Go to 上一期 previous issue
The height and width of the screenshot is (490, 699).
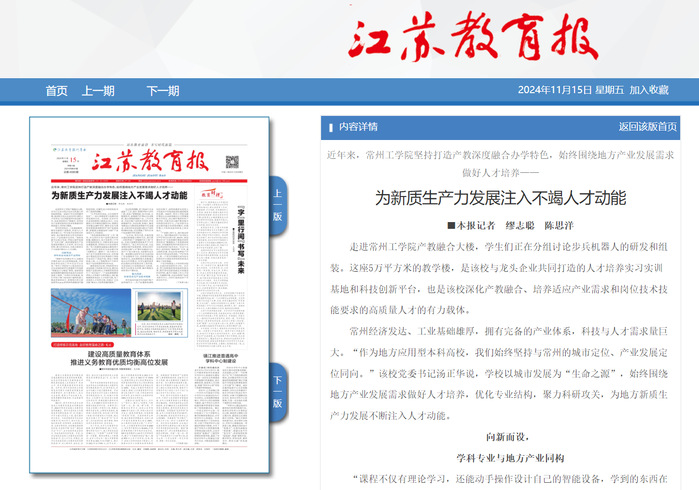click(98, 91)
